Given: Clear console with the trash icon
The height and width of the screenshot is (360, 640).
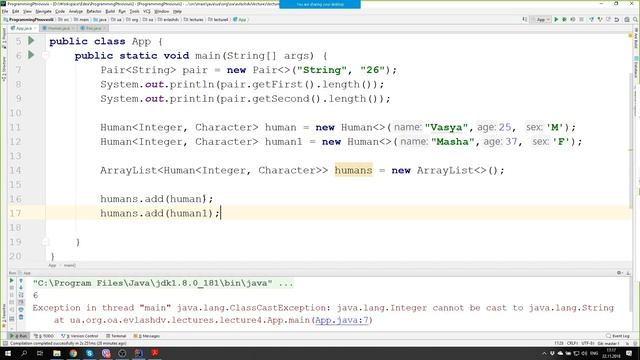Looking at the screenshot, I should 21,317.
